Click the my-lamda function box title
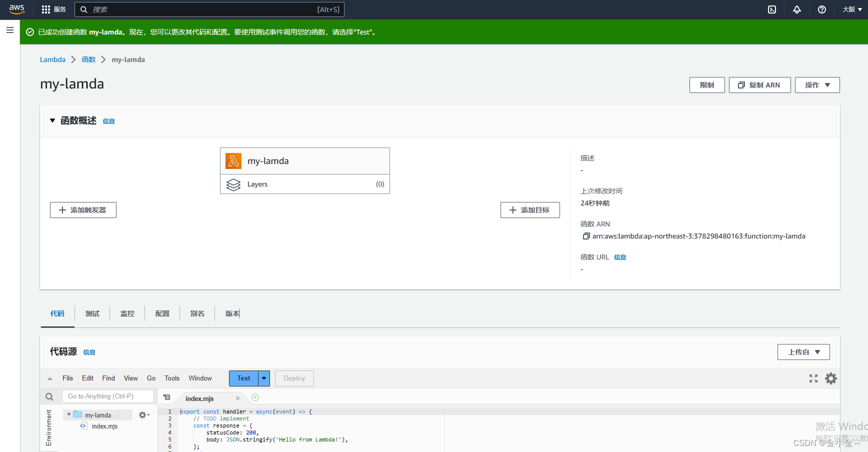The width and height of the screenshot is (868, 452). pyautogui.click(x=268, y=161)
